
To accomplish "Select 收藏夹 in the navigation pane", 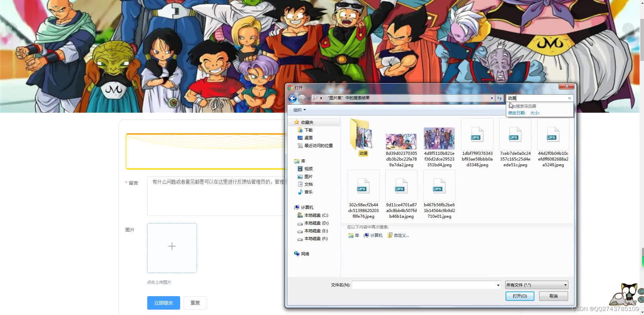I will point(307,123).
